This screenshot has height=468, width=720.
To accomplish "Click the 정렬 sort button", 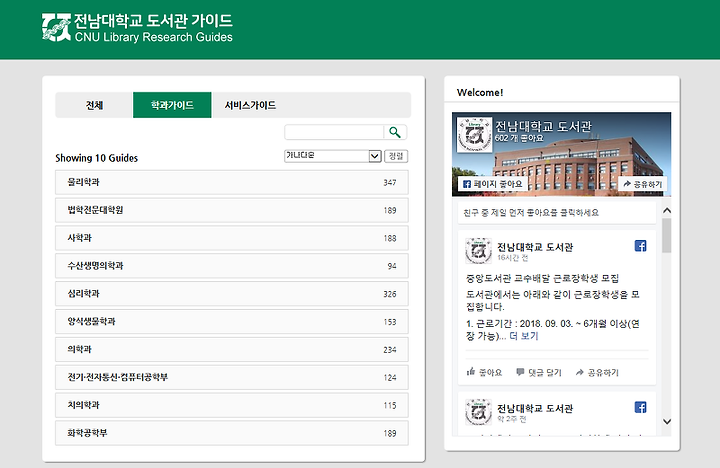I will click(396, 156).
